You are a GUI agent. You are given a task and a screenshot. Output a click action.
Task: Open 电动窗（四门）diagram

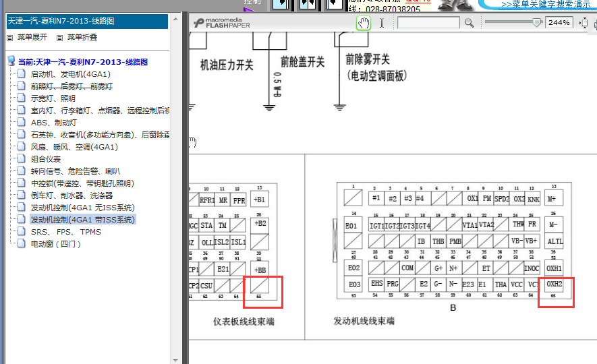tap(55, 244)
